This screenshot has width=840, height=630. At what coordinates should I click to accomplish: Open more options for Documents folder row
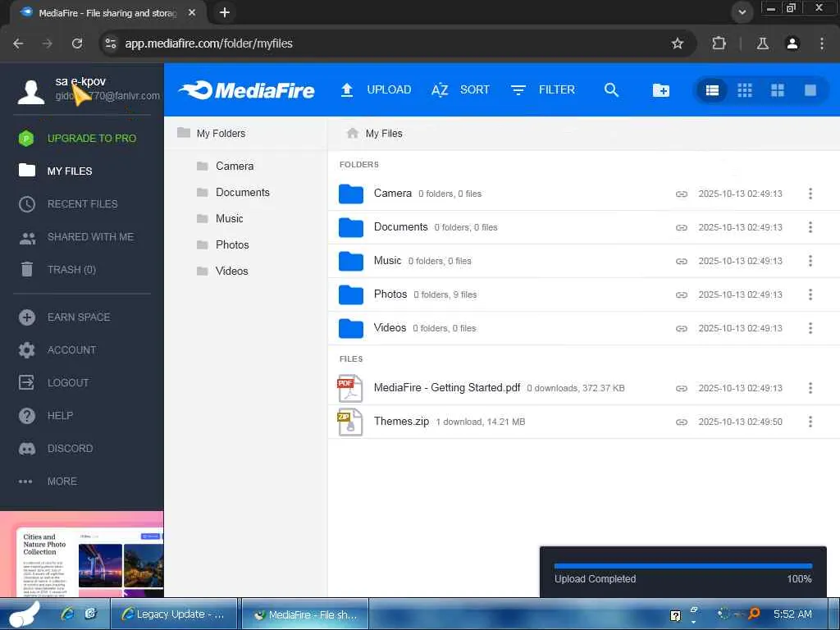pyautogui.click(x=810, y=227)
